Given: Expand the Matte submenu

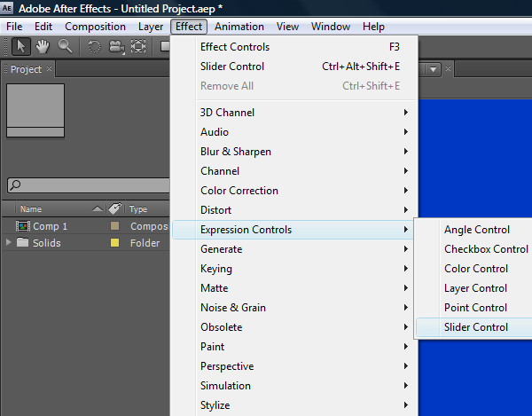Looking at the screenshot, I should tap(294, 288).
